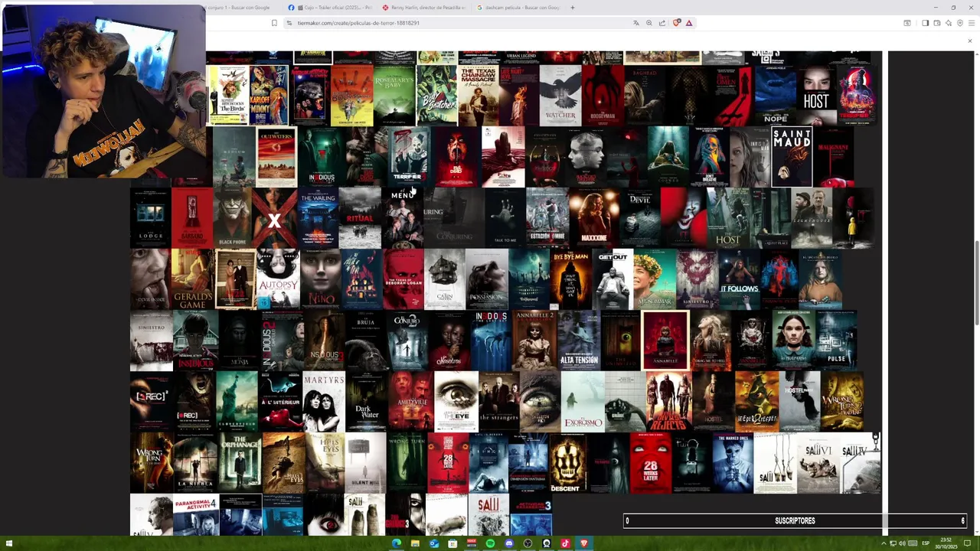Open OBS Studio from the taskbar
This screenshot has width=980, height=551.
click(x=528, y=543)
